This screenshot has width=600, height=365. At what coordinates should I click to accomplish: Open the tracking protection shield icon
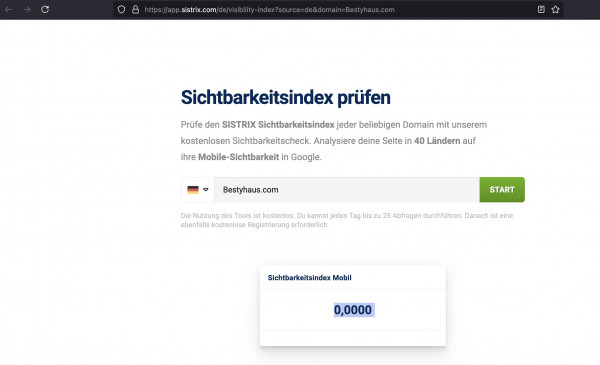(x=121, y=10)
